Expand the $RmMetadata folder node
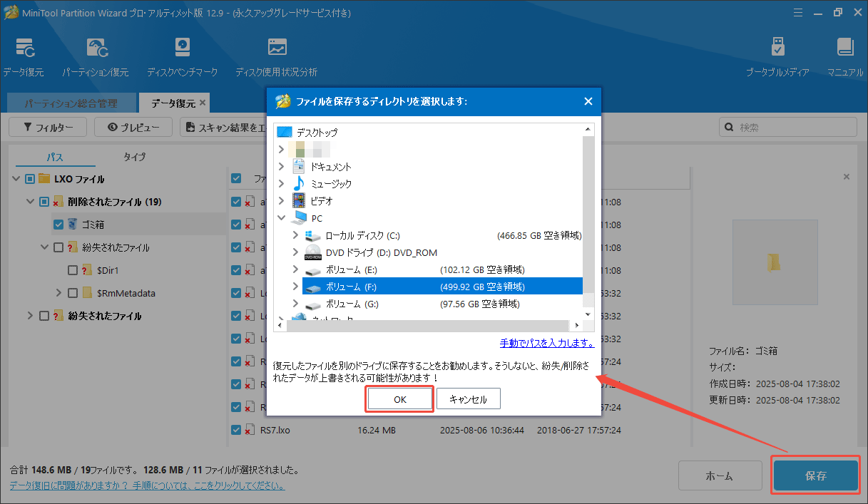The height and width of the screenshot is (504, 868). point(58,293)
